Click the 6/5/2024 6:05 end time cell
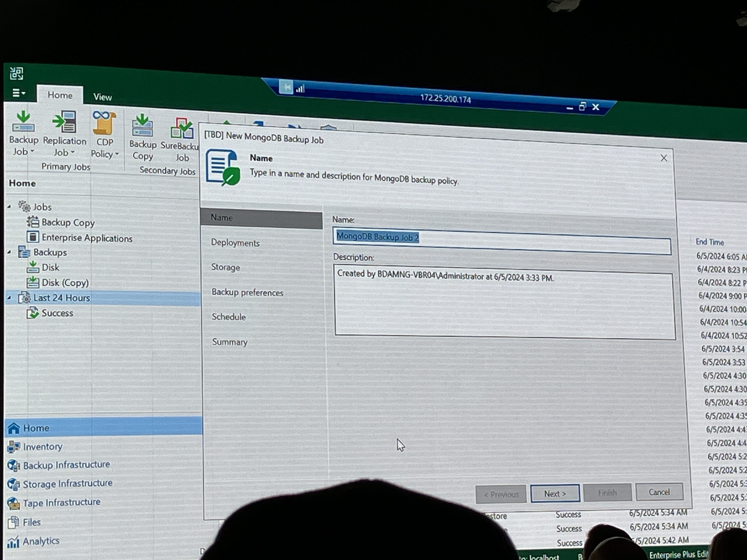747x560 pixels. click(721, 257)
